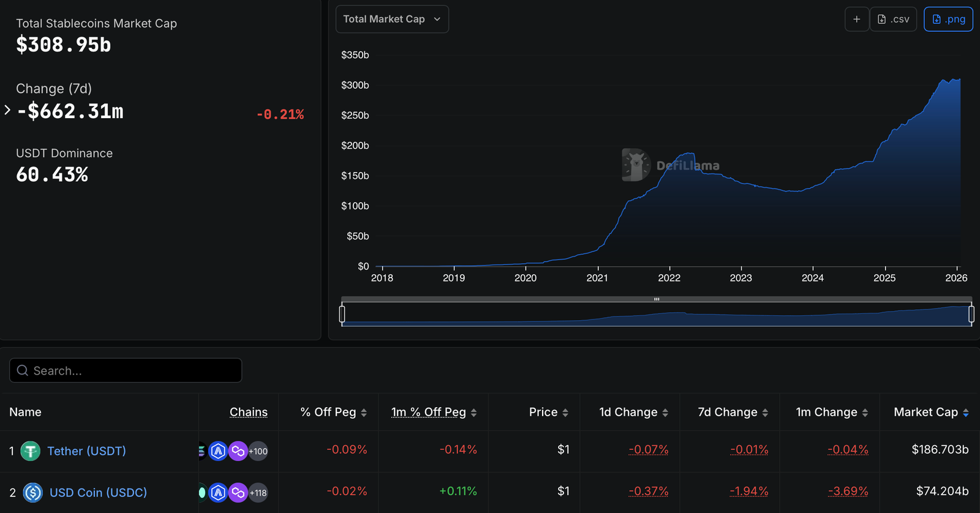Click the Chains column header
Screen dimensions: 980x513
[248, 412]
